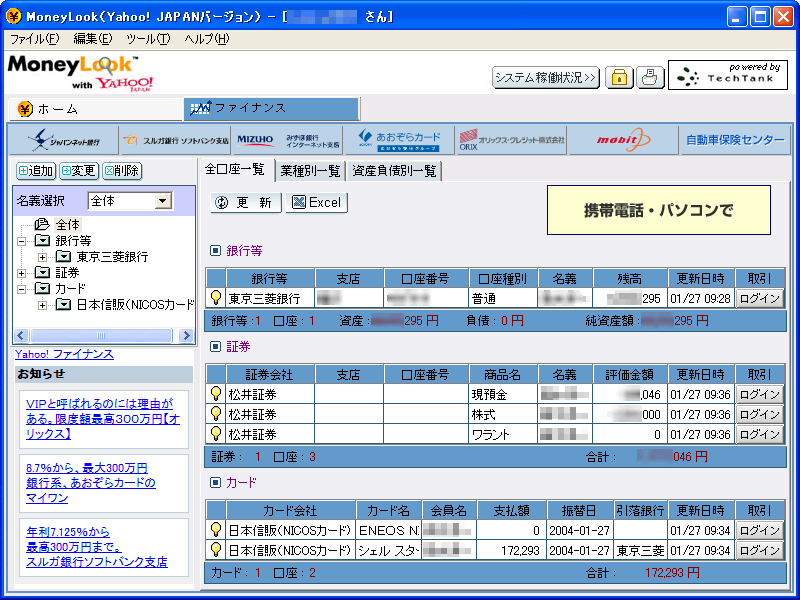This screenshot has height=600, width=800.
Task: Click the システム稼働状況>> button
Action: click(x=545, y=78)
